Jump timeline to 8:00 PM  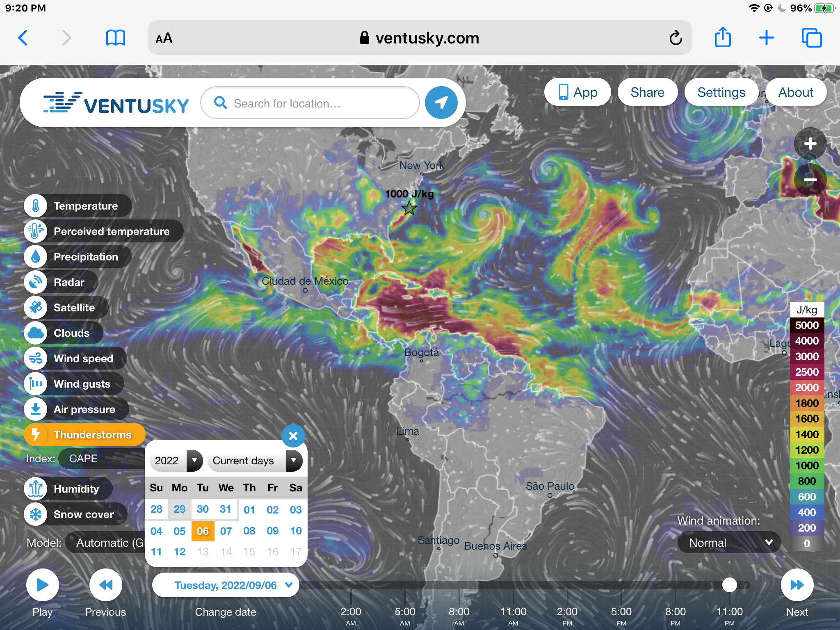coord(676,616)
